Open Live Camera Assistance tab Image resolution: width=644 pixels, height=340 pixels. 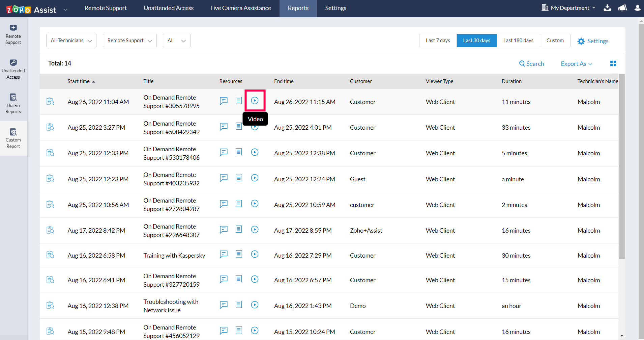pyautogui.click(x=240, y=8)
